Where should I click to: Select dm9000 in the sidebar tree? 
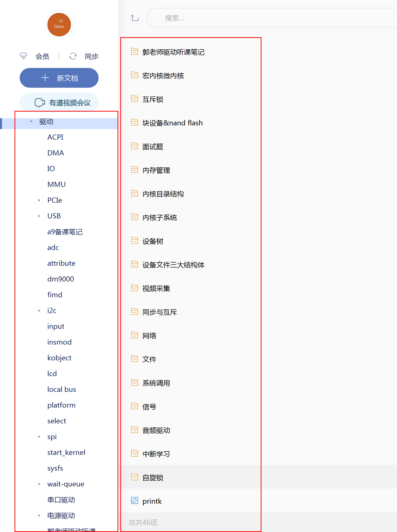click(x=61, y=279)
